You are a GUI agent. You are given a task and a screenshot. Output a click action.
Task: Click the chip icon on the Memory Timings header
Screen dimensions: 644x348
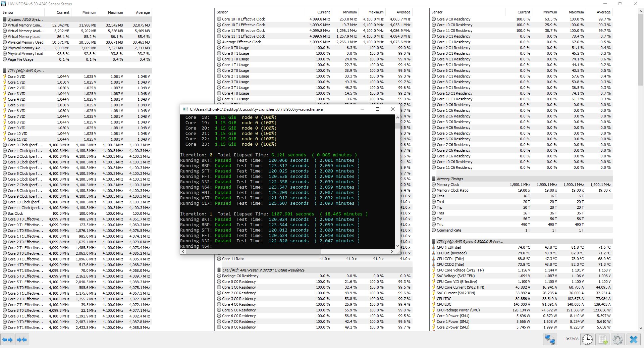point(434,179)
